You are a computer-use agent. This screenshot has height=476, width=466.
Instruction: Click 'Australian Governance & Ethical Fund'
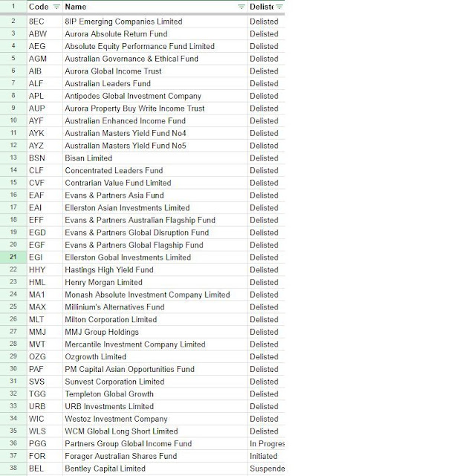point(155,59)
